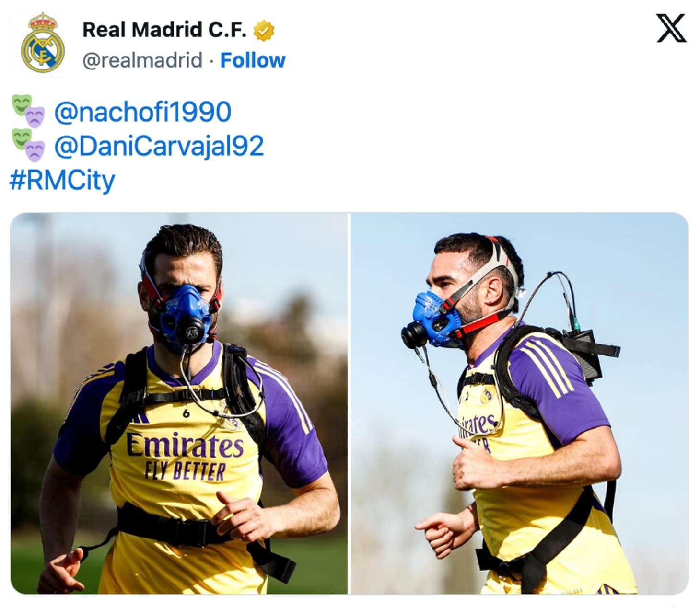Open the left photo of front-facing player
The image size is (700, 607).
tap(179, 403)
